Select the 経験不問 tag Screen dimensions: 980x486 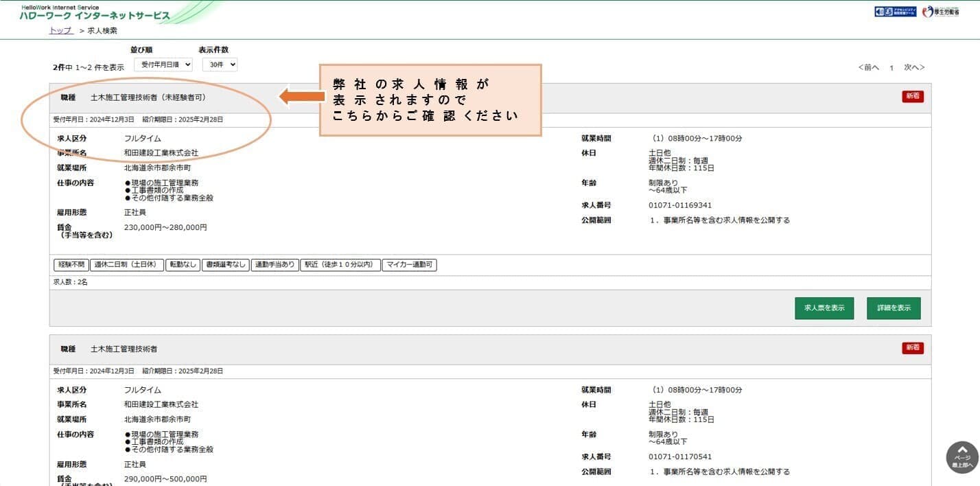coord(71,265)
